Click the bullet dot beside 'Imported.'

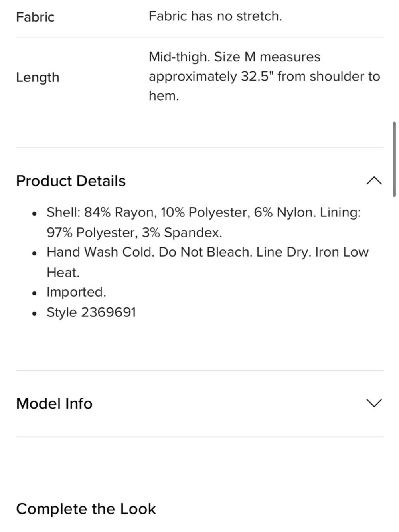(x=35, y=293)
